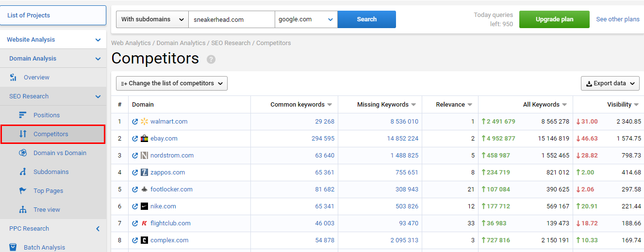Click nordstrom.com common keywords 63 640
The image size is (644, 252).
pos(325,156)
